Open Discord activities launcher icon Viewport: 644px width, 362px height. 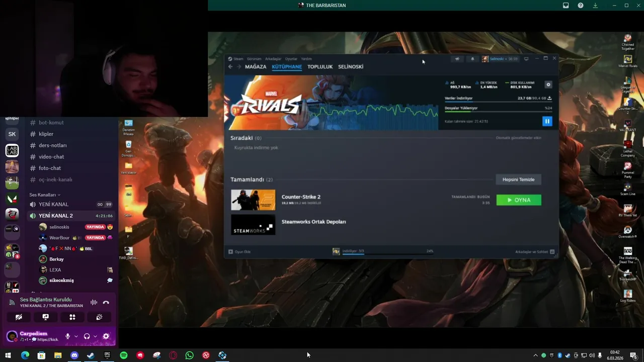point(72,317)
